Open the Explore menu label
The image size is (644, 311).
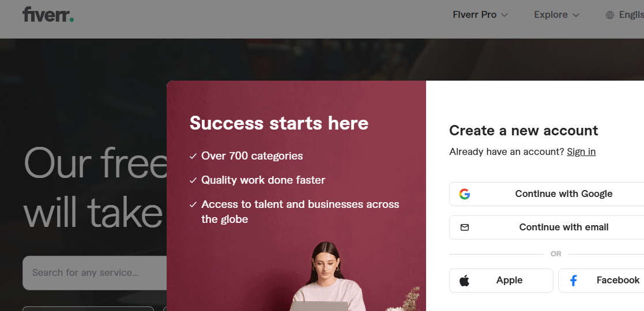tap(551, 15)
